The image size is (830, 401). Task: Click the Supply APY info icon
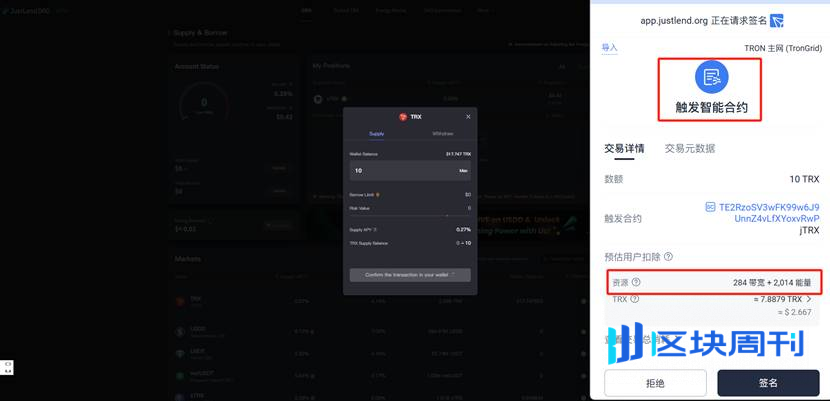[x=375, y=230]
